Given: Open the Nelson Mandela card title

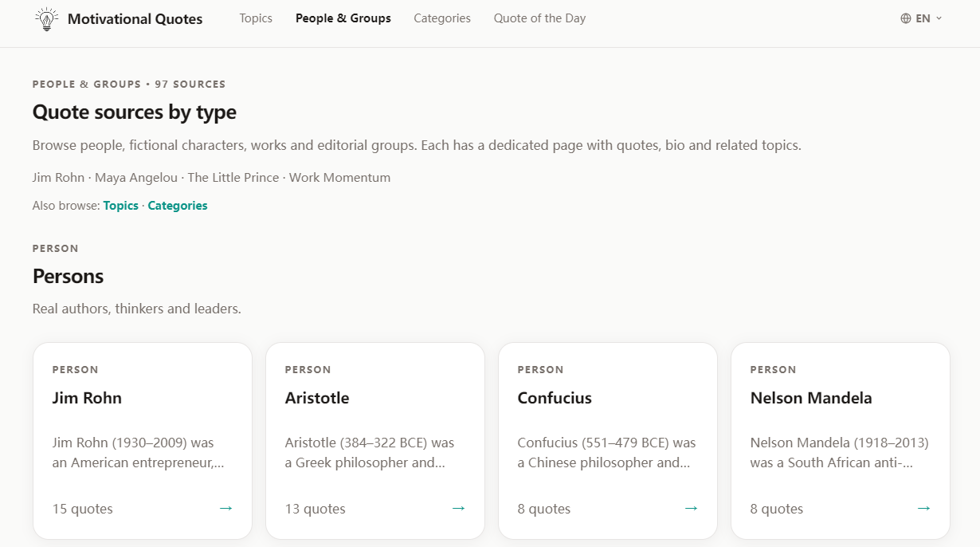Looking at the screenshot, I should 811,398.
